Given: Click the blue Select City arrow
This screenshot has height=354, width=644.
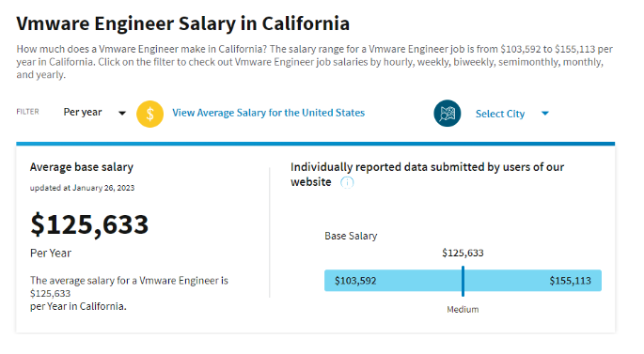Looking at the screenshot, I should [x=545, y=114].
